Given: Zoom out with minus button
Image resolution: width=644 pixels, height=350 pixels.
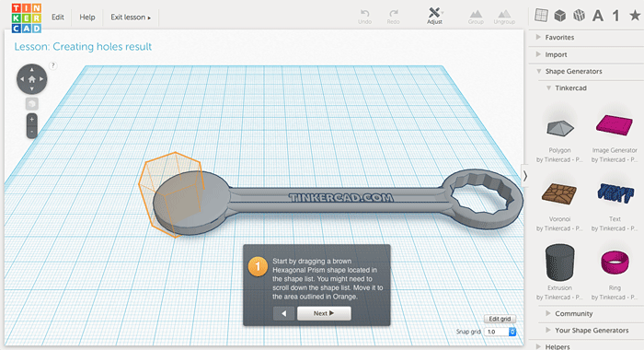Looking at the screenshot, I should coord(32,132).
